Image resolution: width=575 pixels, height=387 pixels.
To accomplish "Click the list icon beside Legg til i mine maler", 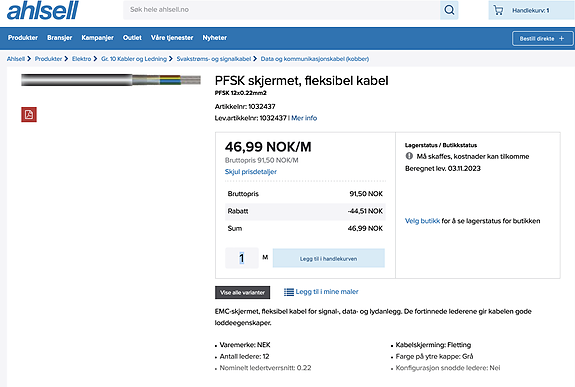I will click(x=289, y=292).
